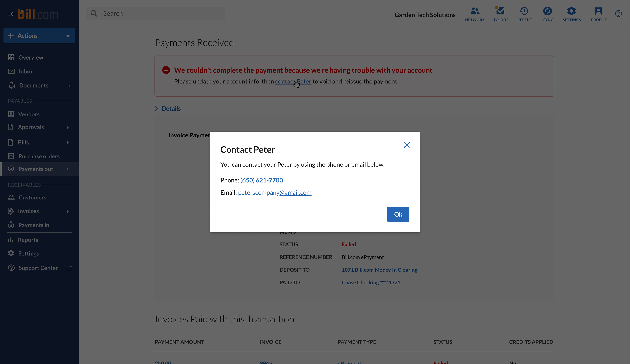Open the To-Dos checklist icon

pyautogui.click(x=501, y=11)
